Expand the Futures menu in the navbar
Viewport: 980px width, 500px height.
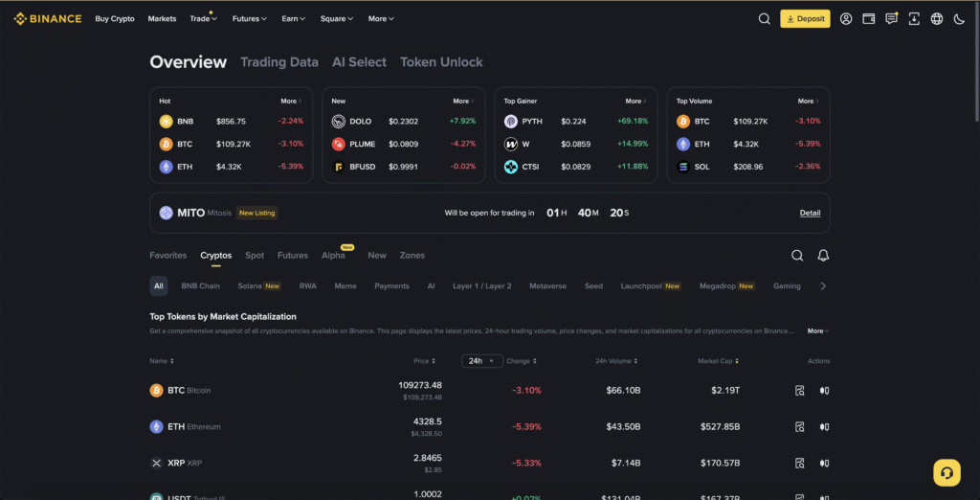pyautogui.click(x=250, y=18)
